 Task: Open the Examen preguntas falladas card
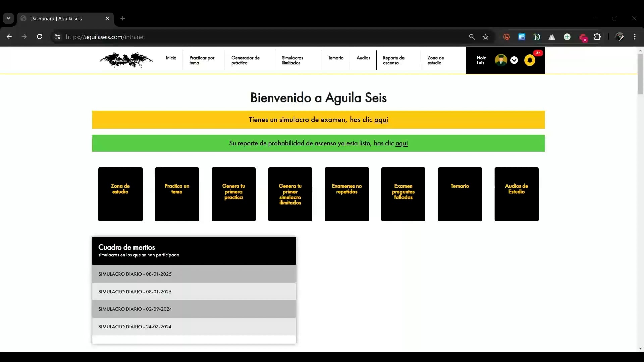[403, 194]
